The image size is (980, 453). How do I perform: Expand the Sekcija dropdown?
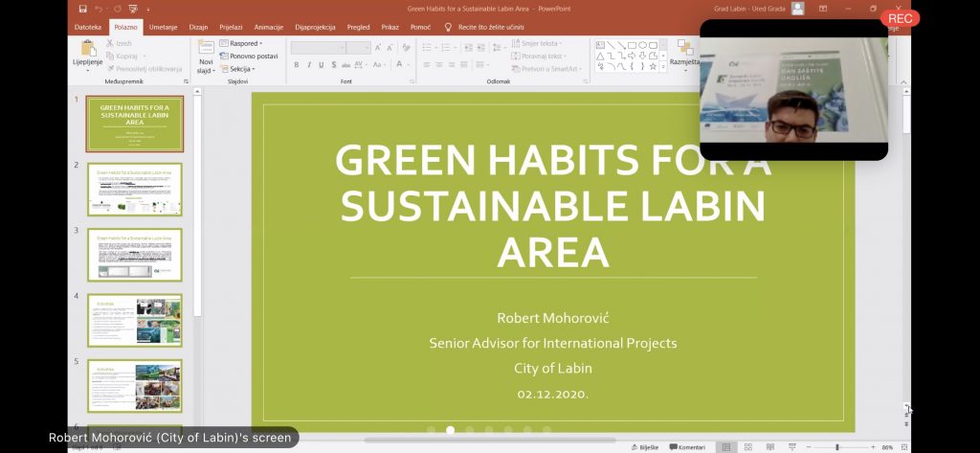click(237, 69)
